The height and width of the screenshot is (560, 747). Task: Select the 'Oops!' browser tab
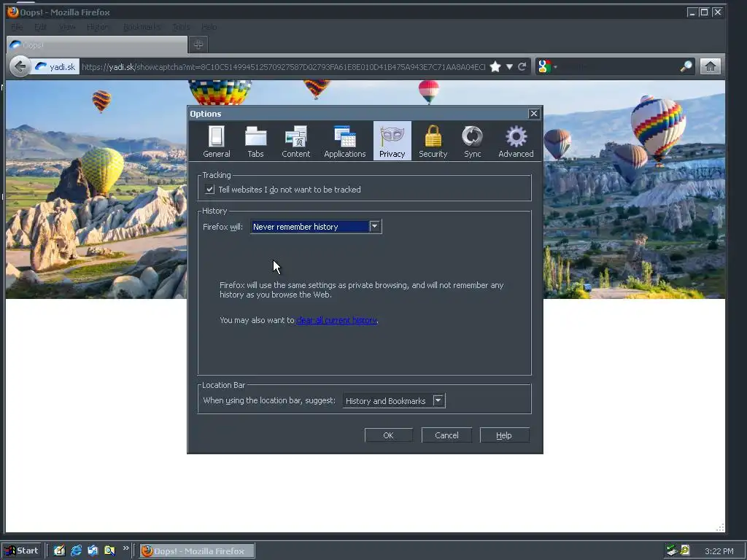97,45
